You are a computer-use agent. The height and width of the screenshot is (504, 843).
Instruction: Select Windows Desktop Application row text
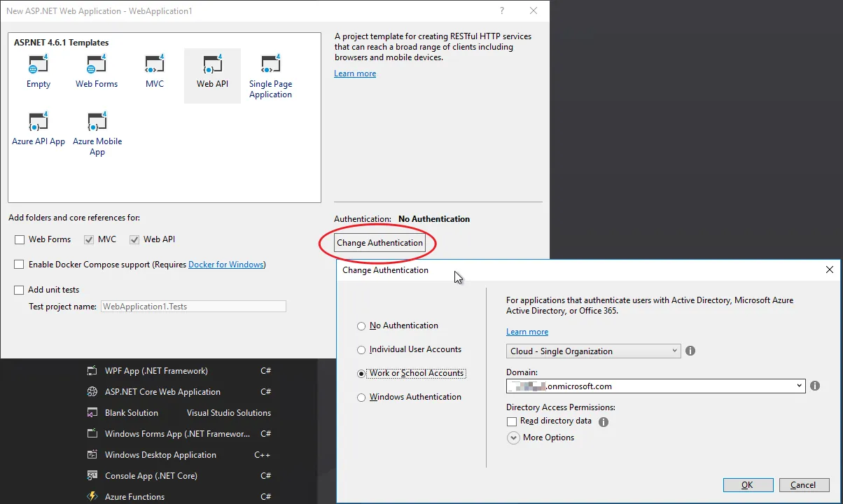(160, 455)
